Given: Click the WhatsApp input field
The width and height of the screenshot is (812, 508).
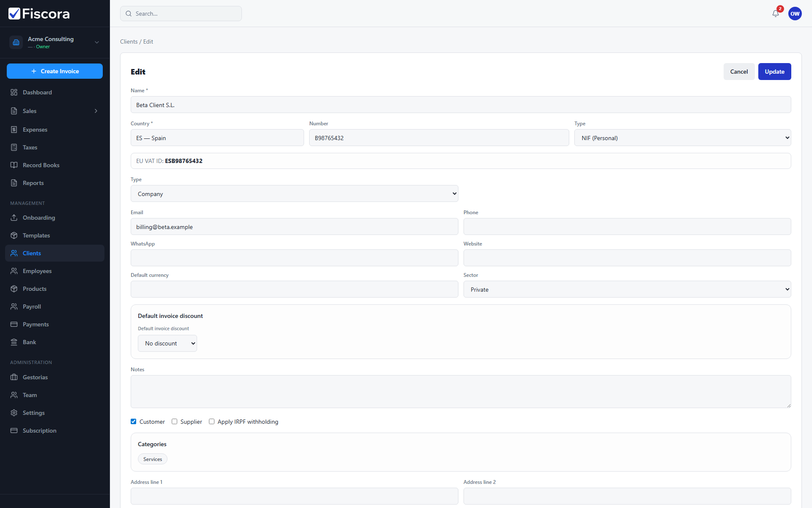Looking at the screenshot, I should (294, 258).
